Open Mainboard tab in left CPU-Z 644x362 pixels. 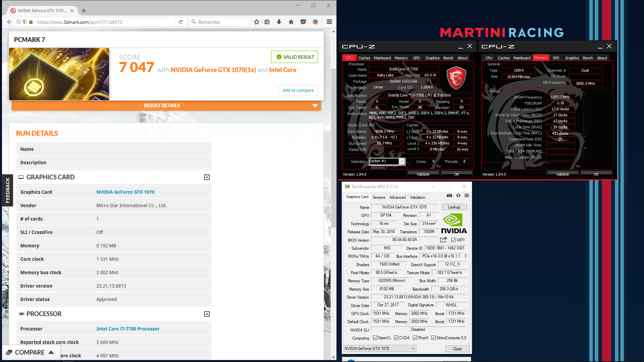tap(382, 58)
